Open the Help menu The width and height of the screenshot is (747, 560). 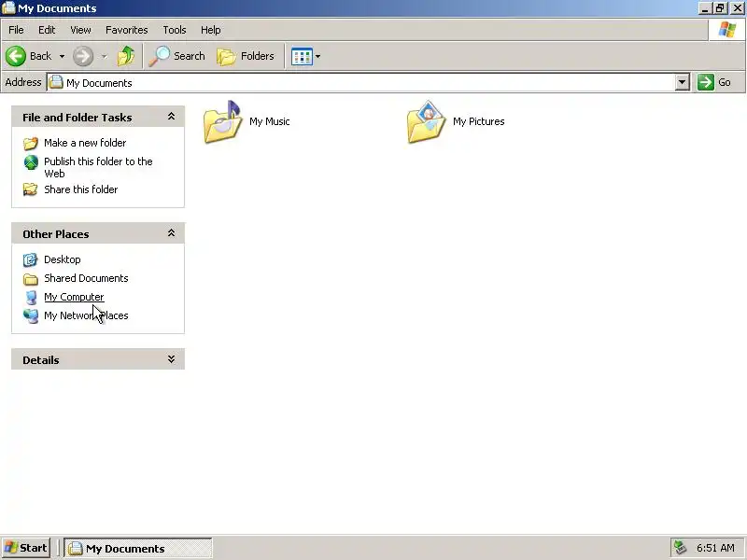211,30
